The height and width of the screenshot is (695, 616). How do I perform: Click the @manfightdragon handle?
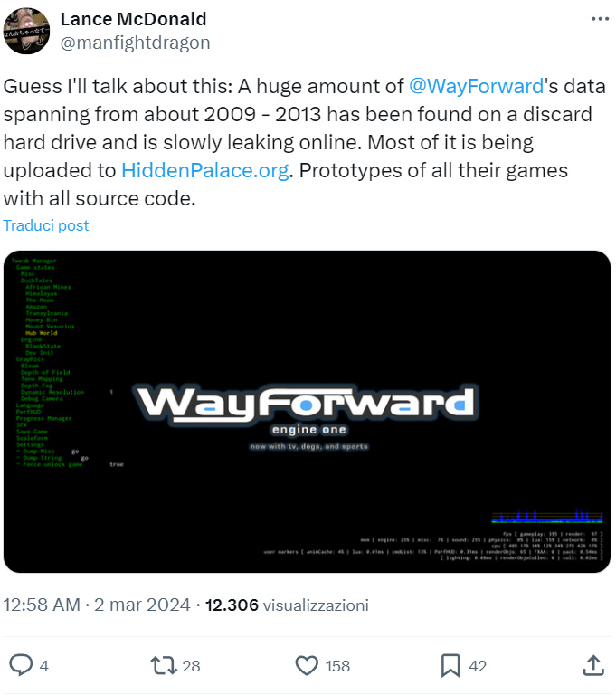pyautogui.click(x=135, y=42)
